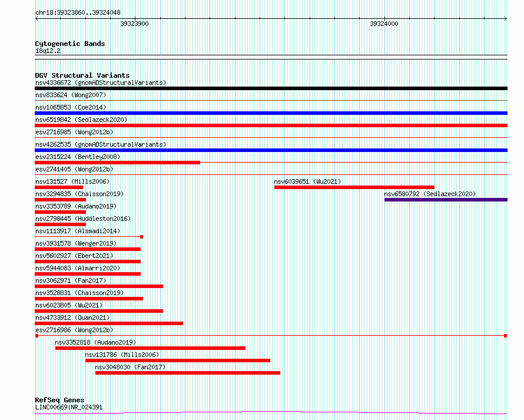Viewport: 524px width, 420px height.
Task: Open nsv5944083 (Almarri2020) entry
Action: click(78, 268)
